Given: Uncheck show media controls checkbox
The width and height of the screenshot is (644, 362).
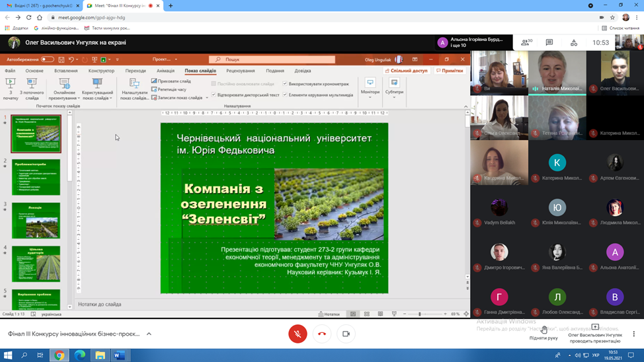Looking at the screenshot, I should (x=285, y=95).
